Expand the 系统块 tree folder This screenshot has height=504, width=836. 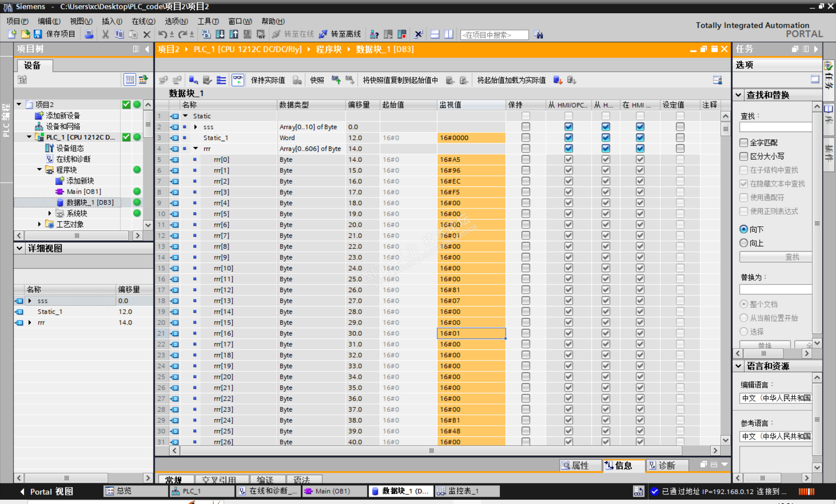click(50, 213)
